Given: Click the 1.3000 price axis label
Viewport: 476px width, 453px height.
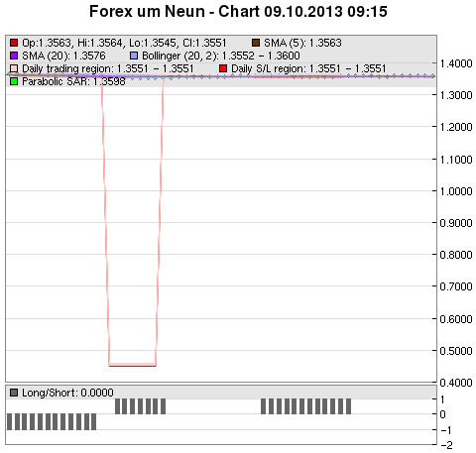Looking at the screenshot, I should tap(456, 95).
